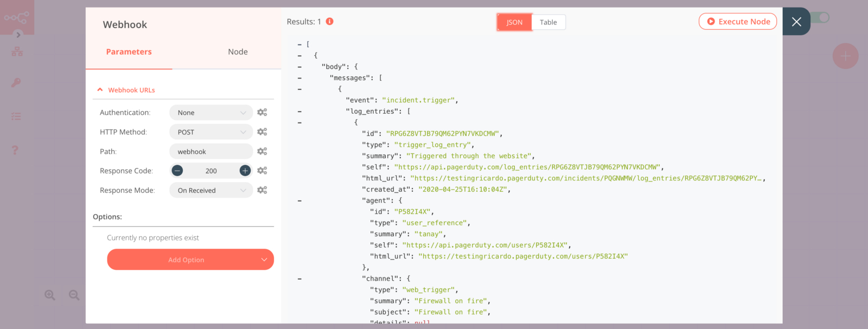Click the Webhook panel title
Screen dimensions: 868x329
(125, 24)
